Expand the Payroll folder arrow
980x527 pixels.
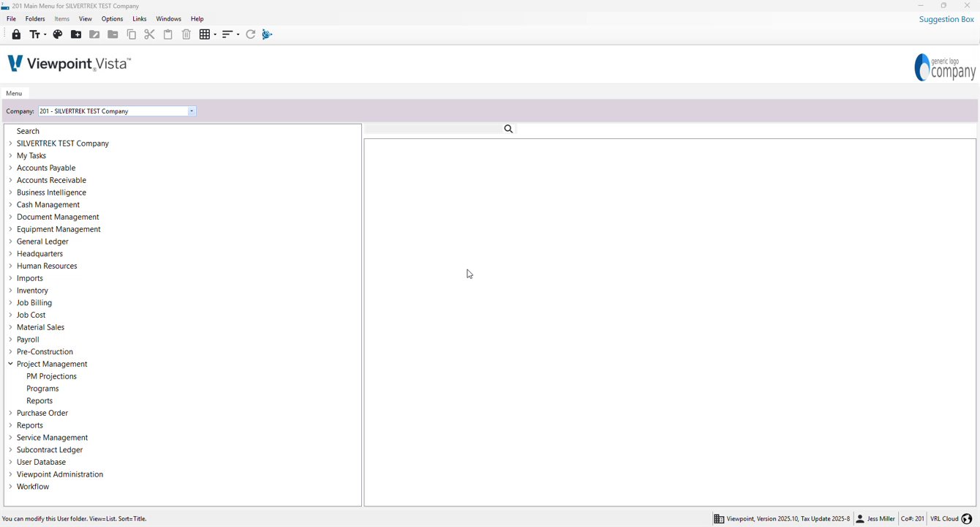point(10,340)
